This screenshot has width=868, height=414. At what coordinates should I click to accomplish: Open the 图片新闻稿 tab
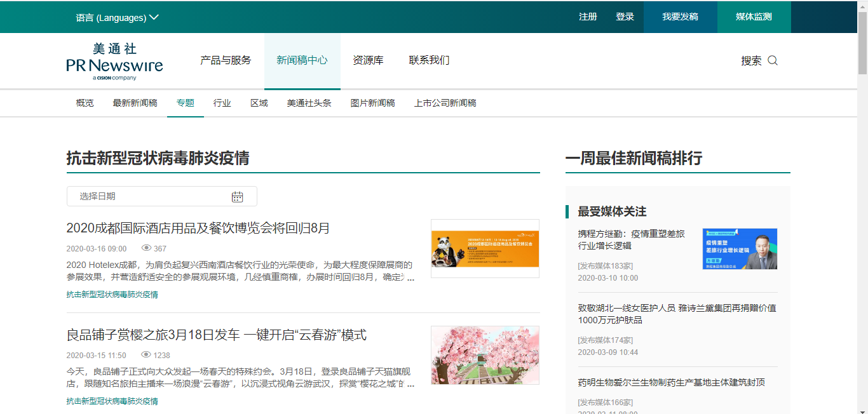(x=372, y=103)
